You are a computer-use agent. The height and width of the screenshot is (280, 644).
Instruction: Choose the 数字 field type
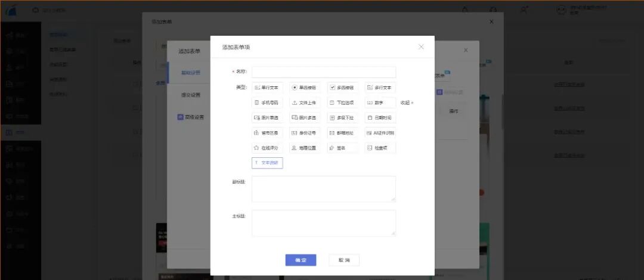click(x=380, y=102)
